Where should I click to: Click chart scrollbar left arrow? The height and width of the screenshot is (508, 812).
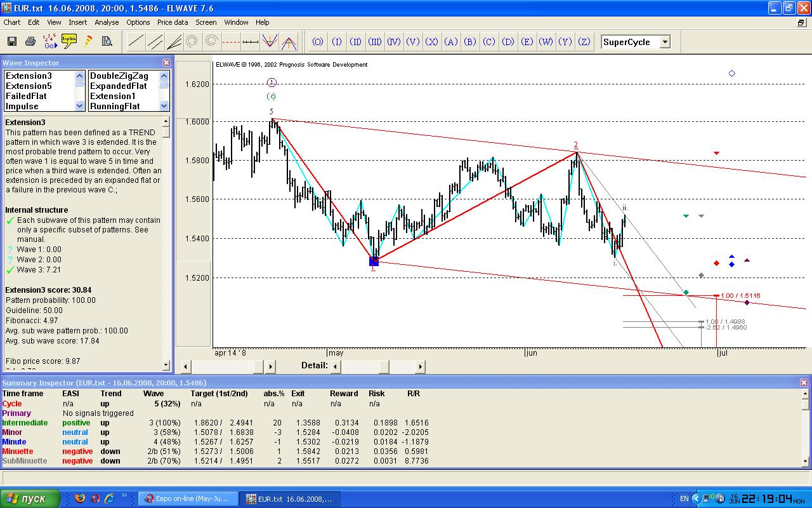point(185,366)
